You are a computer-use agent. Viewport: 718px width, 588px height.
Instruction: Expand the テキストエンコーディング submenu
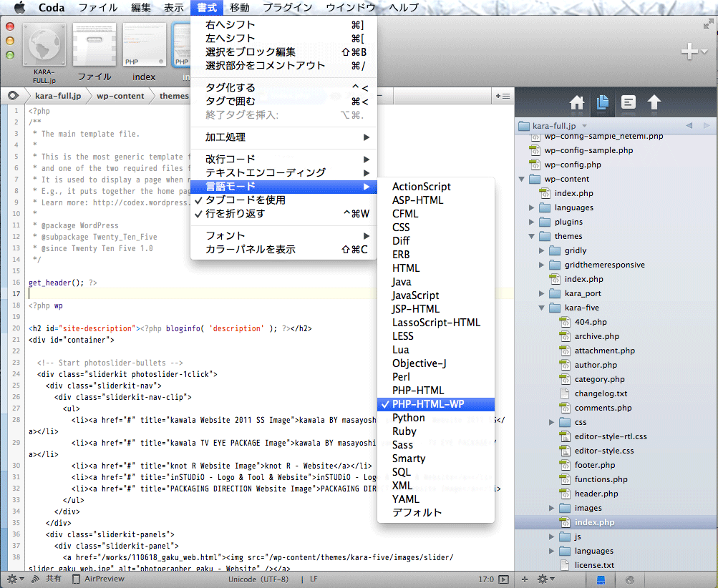[x=283, y=172]
